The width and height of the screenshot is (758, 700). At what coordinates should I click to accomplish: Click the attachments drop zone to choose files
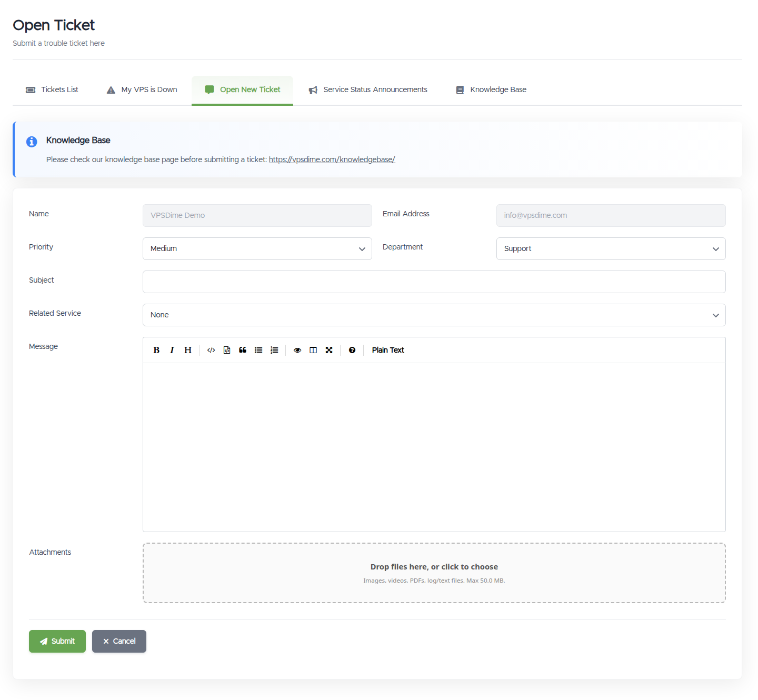click(434, 573)
